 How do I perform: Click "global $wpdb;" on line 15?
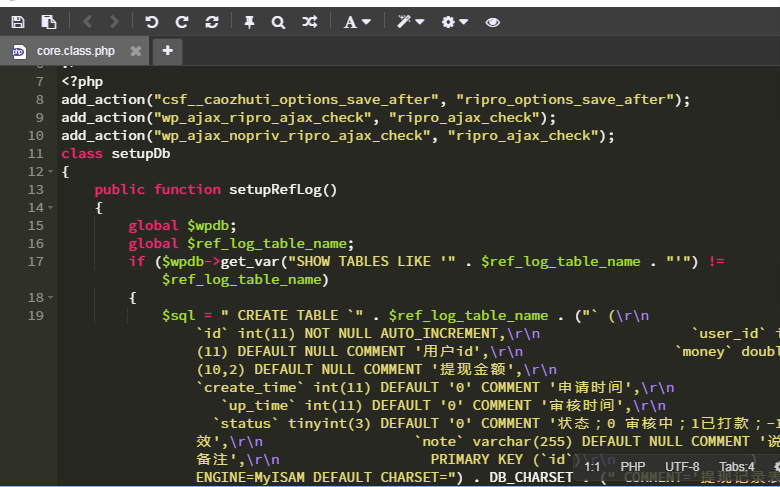tap(183, 225)
